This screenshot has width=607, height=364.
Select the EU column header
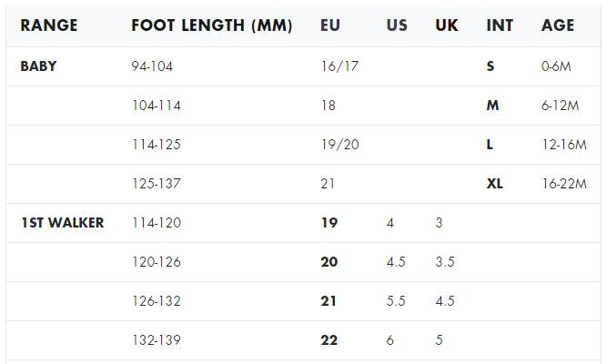point(330,25)
